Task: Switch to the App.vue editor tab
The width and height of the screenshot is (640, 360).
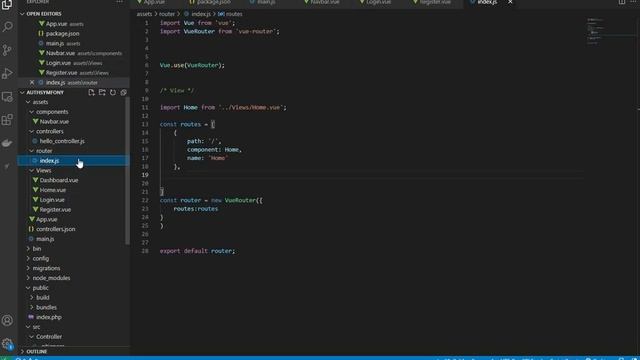Action: coord(154,2)
